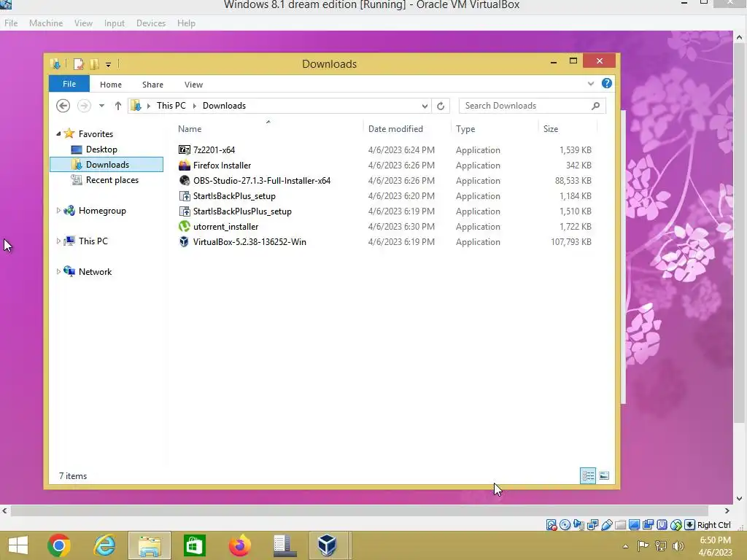Refresh the Downloads folder listing
This screenshot has width=747, height=560.
tap(441, 106)
